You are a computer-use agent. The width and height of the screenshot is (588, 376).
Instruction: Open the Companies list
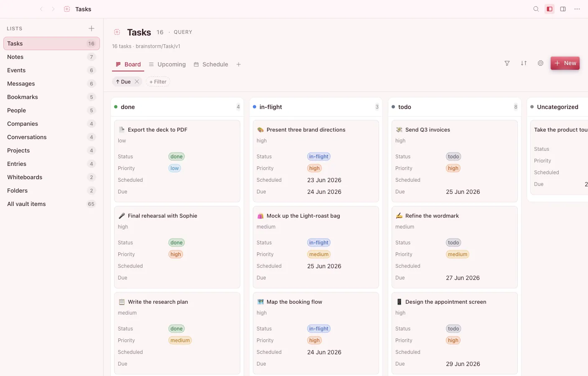51,124
